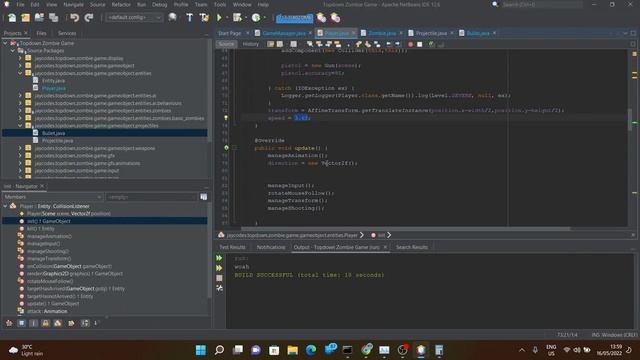The image size is (640, 360).
Task: Collapse the Topdown Zombie Game project node
Action: pyautogui.click(x=5, y=43)
